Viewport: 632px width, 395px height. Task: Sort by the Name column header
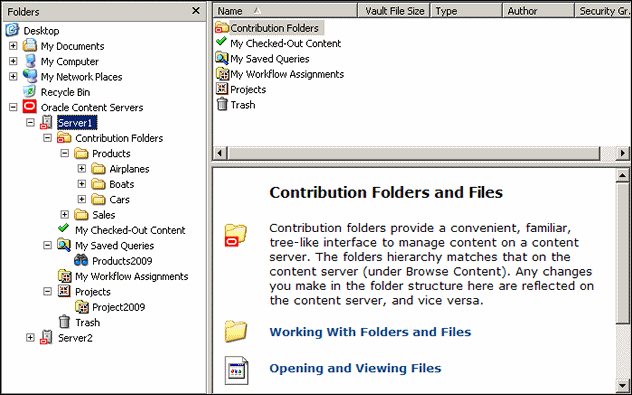coord(285,11)
